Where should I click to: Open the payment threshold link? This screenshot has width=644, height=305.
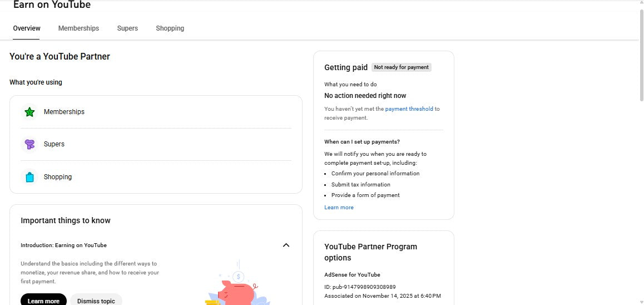point(409,109)
